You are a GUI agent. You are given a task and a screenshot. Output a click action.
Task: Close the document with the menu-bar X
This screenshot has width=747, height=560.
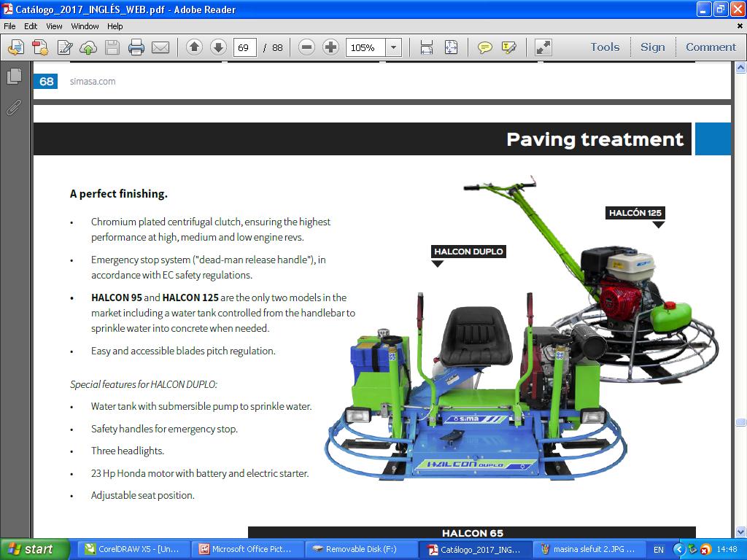(x=740, y=26)
